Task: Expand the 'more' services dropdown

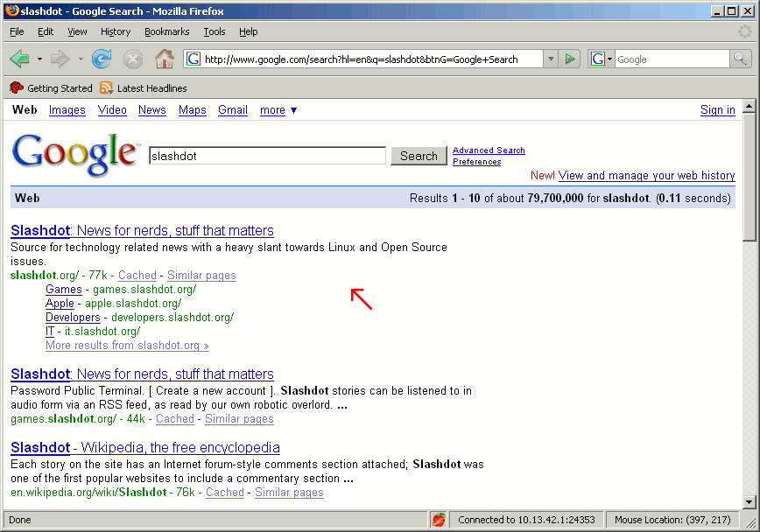Action: coord(278,110)
